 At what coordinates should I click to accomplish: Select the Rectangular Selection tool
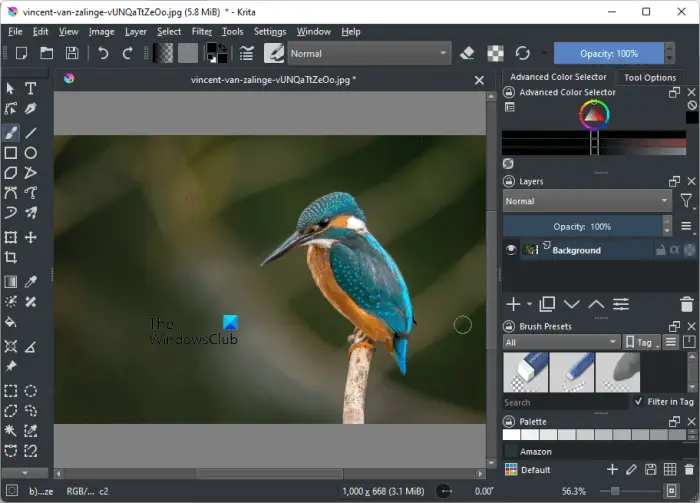click(x=11, y=391)
